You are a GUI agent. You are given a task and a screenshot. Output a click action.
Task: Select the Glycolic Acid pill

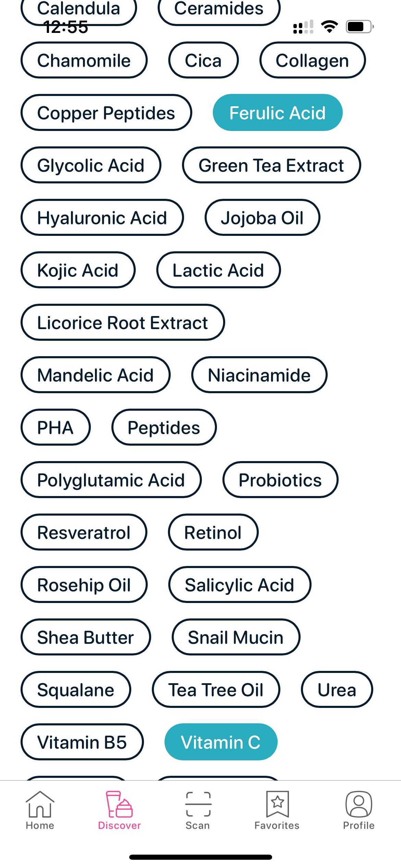(x=91, y=165)
